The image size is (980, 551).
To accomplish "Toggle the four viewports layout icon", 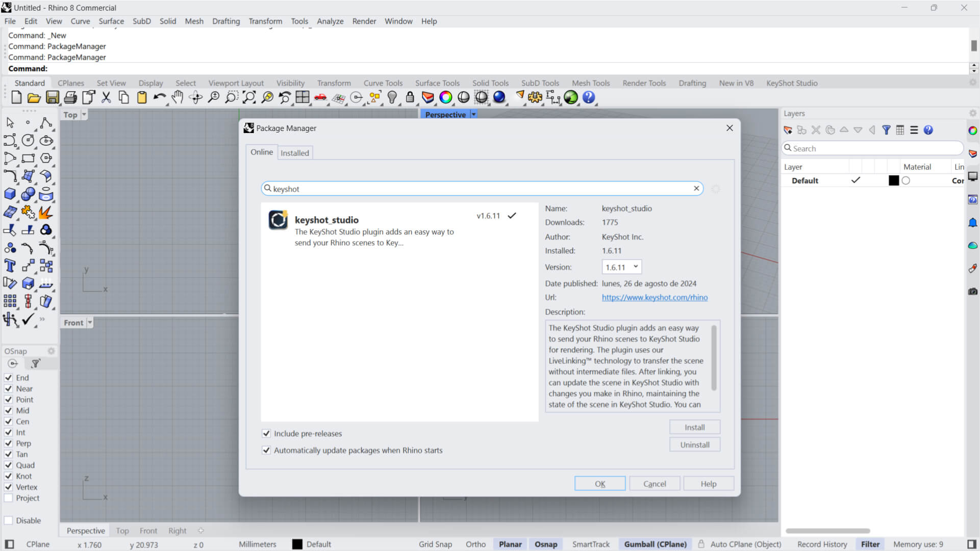I will point(303,97).
